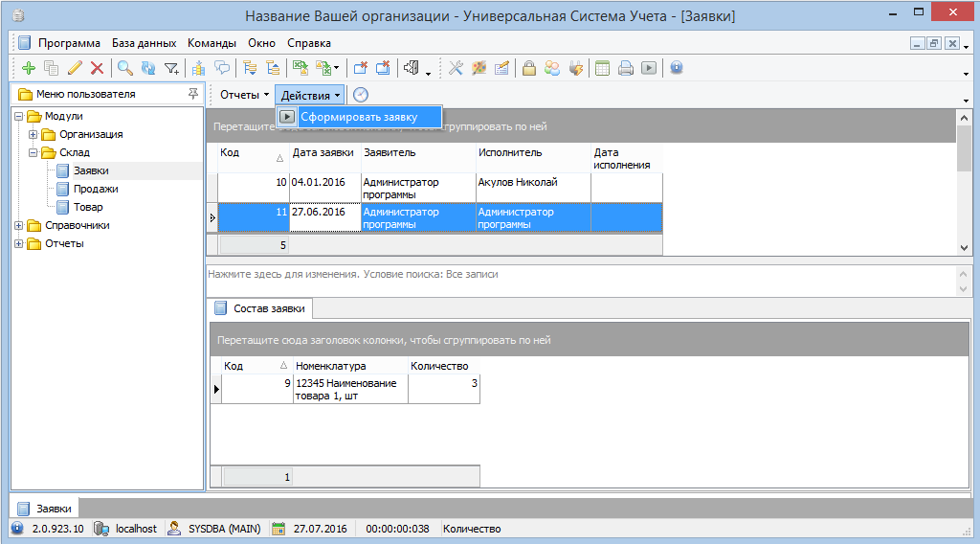Click the grid's vertical scrollbar down arrow
This screenshot has width=980, height=544.
(x=964, y=247)
